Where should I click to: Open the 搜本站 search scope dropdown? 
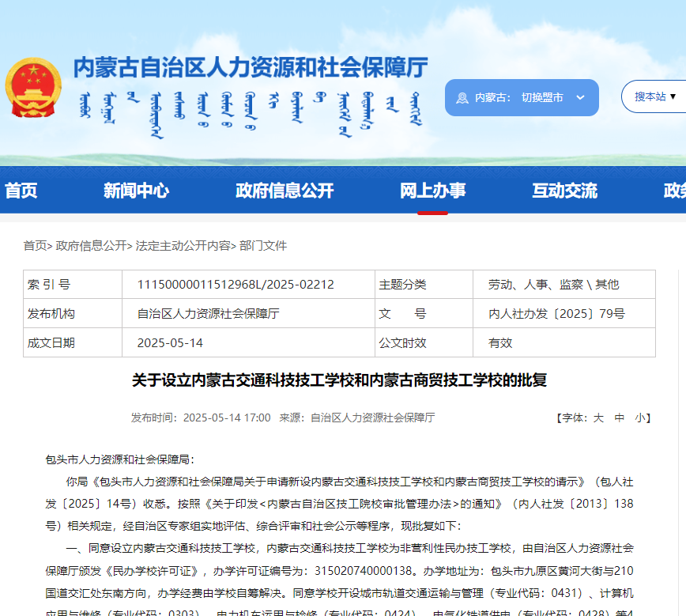(654, 96)
